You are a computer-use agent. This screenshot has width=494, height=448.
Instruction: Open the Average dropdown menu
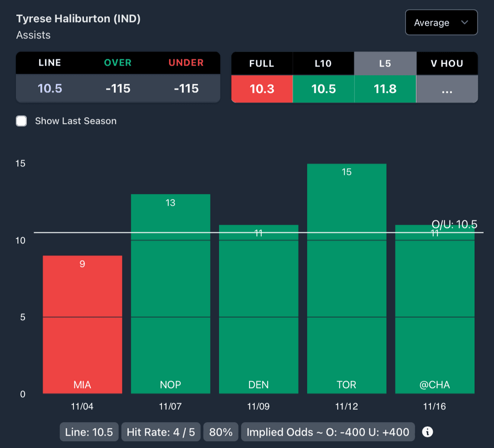click(x=441, y=23)
